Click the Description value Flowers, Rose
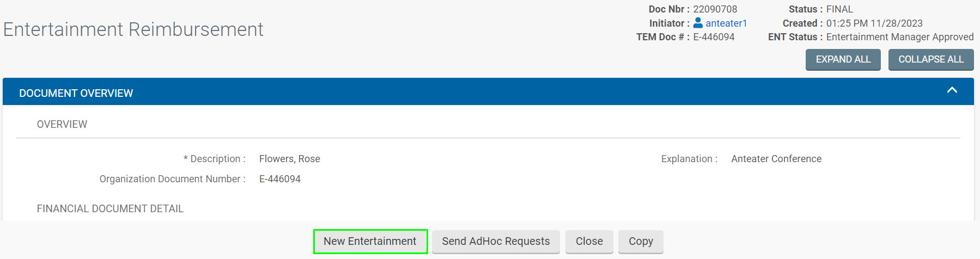This screenshot has width=980, height=259. [290, 159]
